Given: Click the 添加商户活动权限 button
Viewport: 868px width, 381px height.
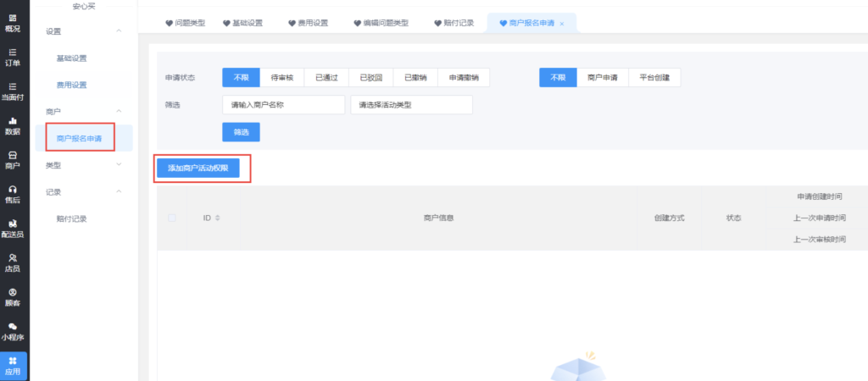Looking at the screenshot, I should point(203,168).
